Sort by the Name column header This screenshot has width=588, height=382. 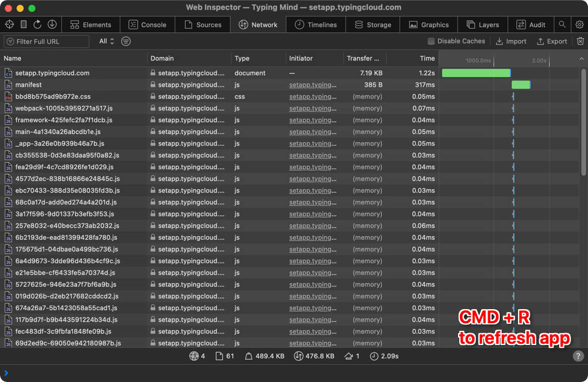pyautogui.click(x=73, y=59)
